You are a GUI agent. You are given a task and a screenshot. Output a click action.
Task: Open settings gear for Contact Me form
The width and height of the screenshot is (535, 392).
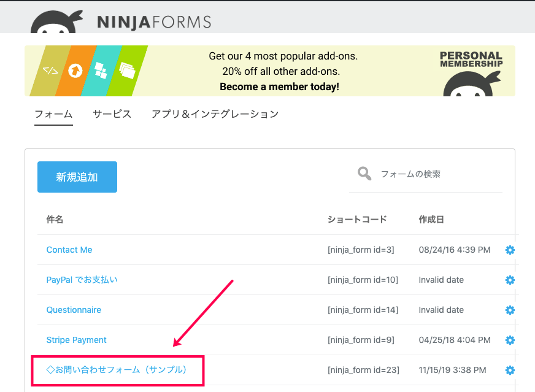click(x=510, y=250)
